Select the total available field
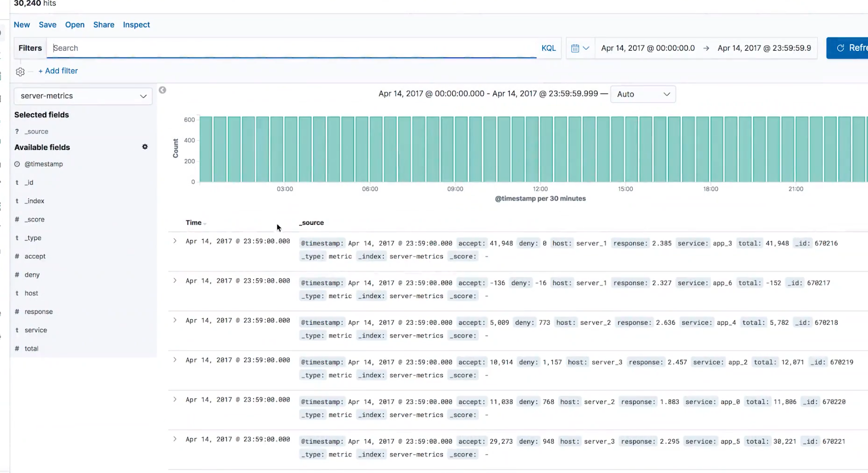Screen dimensions: 868x473 31,349
